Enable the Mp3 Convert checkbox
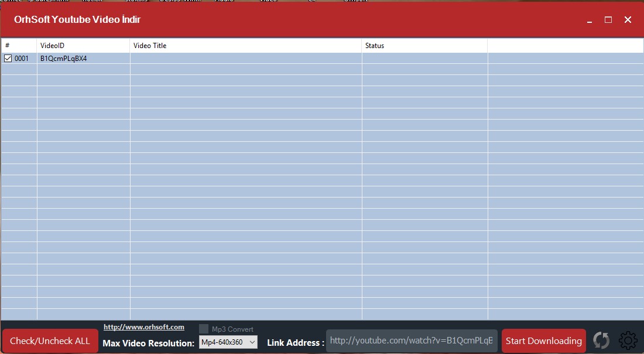The width and height of the screenshot is (644, 354). (x=204, y=329)
